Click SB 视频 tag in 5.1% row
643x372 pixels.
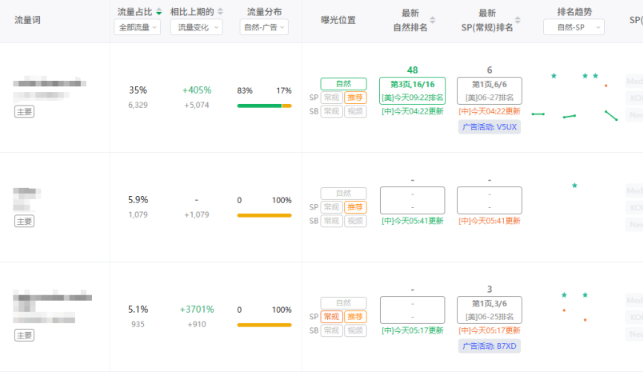click(x=355, y=330)
